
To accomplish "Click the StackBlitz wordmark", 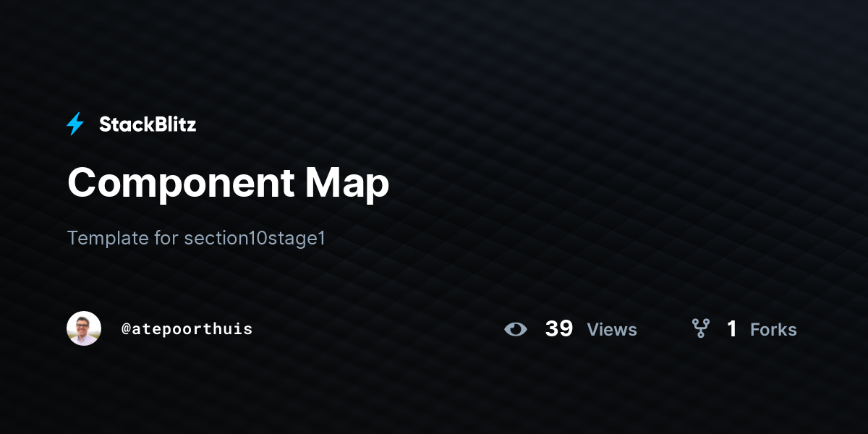I will (x=148, y=124).
